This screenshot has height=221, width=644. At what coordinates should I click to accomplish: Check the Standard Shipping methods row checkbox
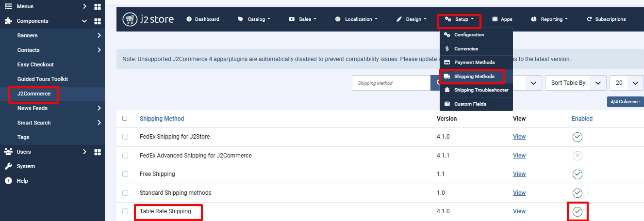[125, 193]
